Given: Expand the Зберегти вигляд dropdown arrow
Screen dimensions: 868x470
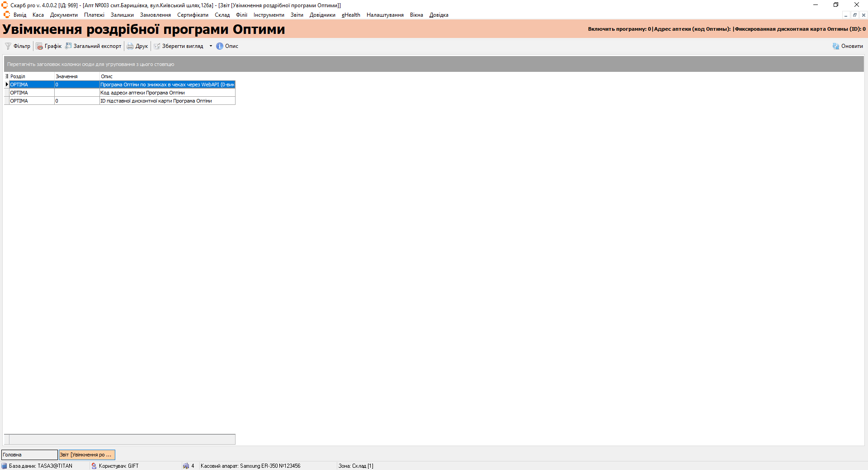Looking at the screenshot, I should pyautogui.click(x=211, y=46).
